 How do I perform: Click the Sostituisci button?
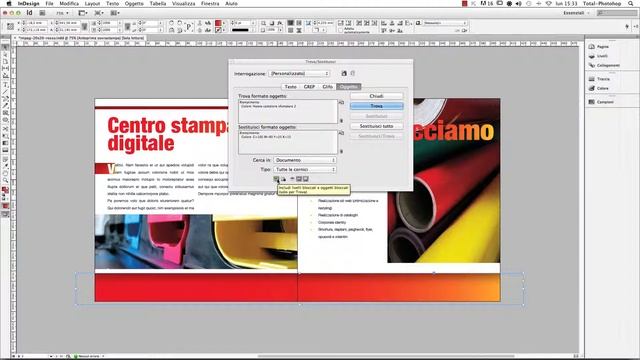click(376, 116)
